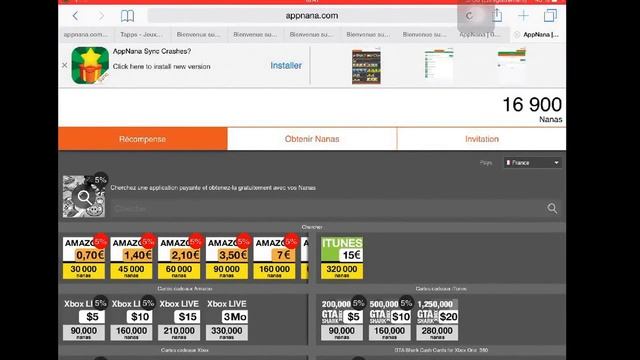This screenshot has height=360, width=640.
Task: Select GTA Shark $5 card 200,000
Action: pyautogui.click(x=342, y=320)
